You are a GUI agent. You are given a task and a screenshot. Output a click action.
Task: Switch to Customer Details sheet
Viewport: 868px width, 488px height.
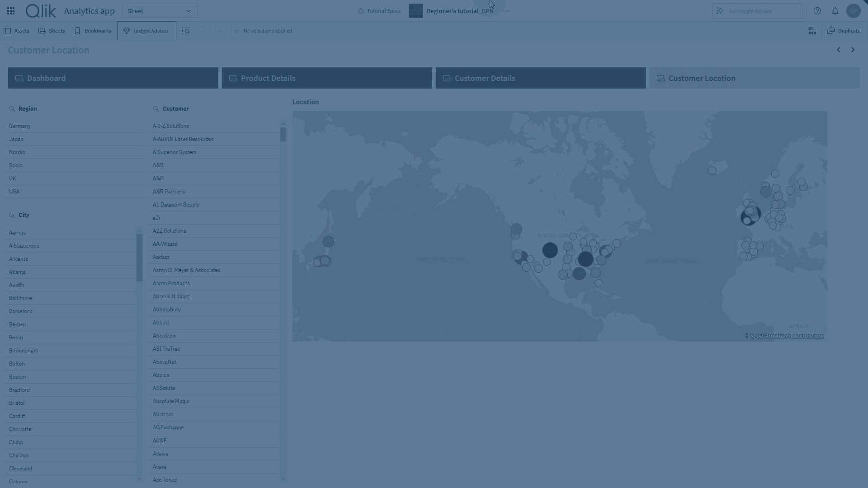click(540, 78)
